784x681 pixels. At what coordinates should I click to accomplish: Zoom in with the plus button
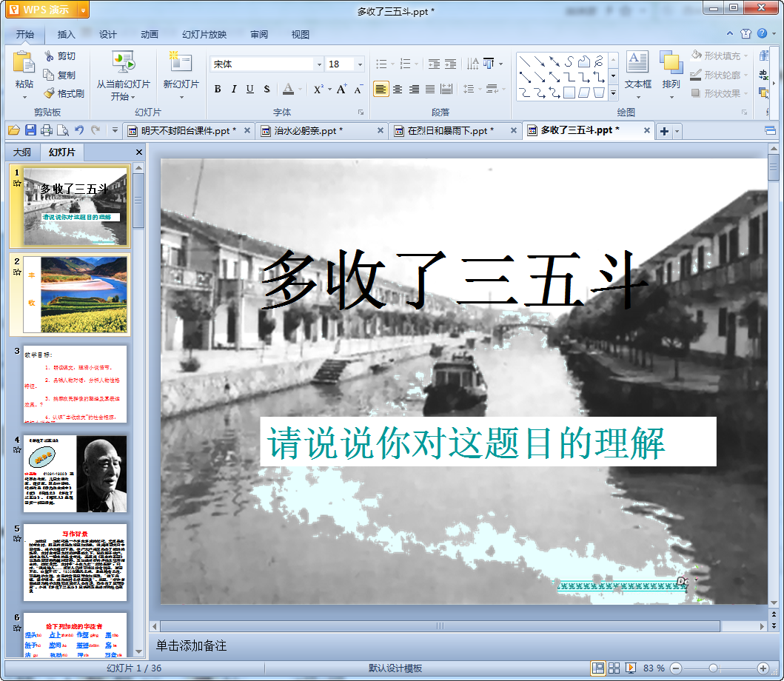pos(763,668)
